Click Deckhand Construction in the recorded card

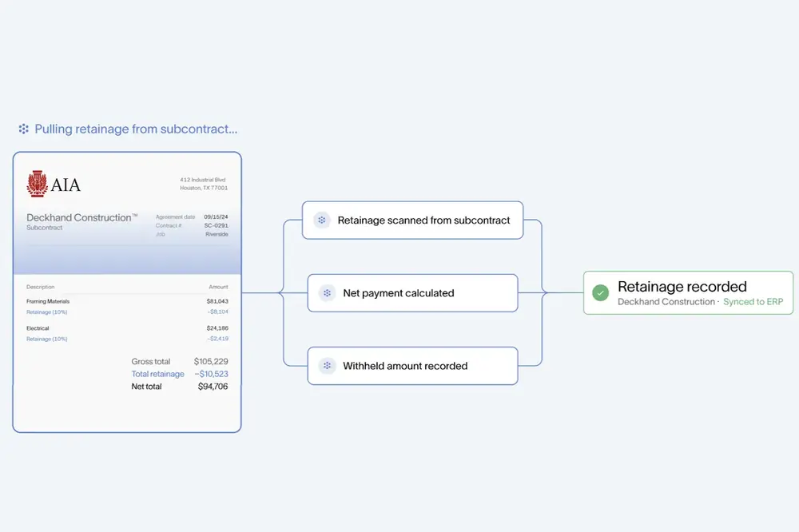click(x=666, y=302)
